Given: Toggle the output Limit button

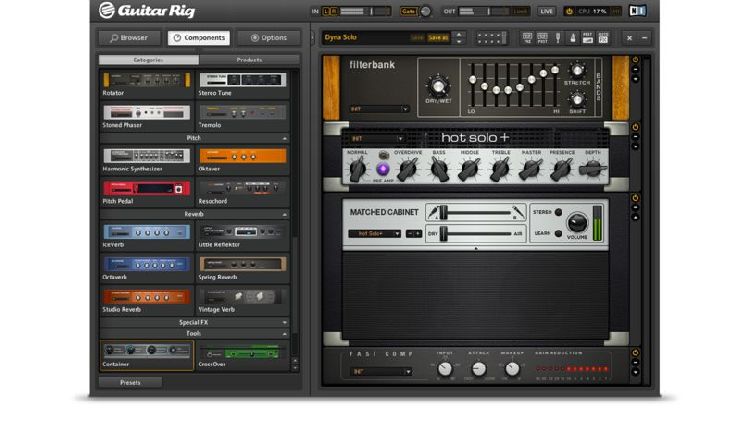Looking at the screenshot, I should click(520, 11).
